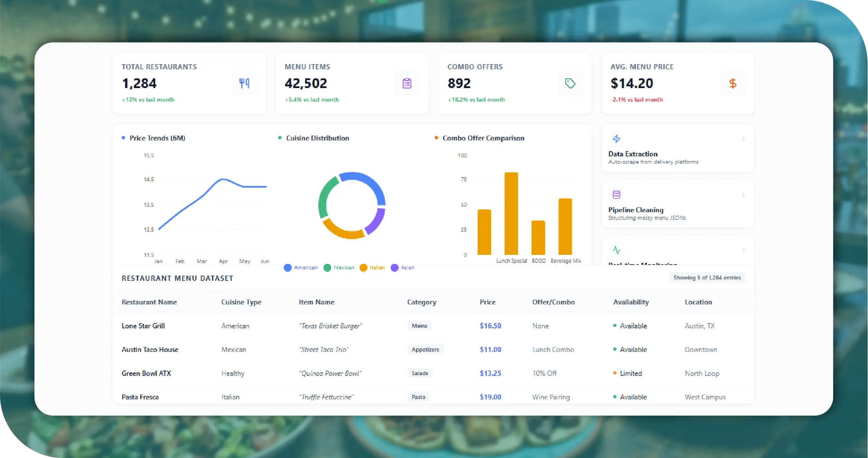Click the orange dollar sign price icon
This screenshot has height=458, width=868.
tap(733, 83)
